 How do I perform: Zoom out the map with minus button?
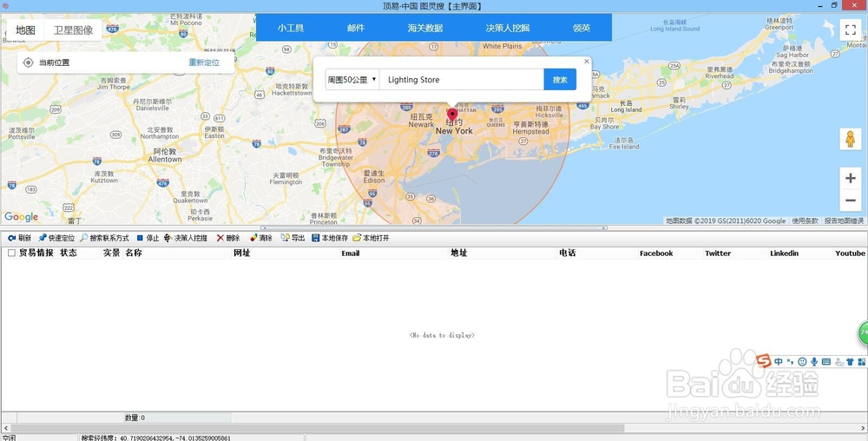pyautogui.click(x=851, y=201)
